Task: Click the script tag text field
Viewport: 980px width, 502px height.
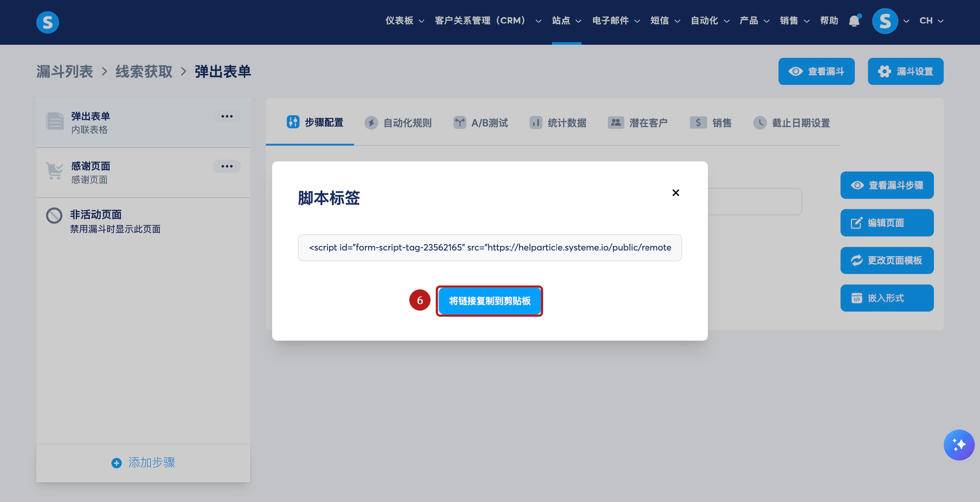Action: click(489, 248)
